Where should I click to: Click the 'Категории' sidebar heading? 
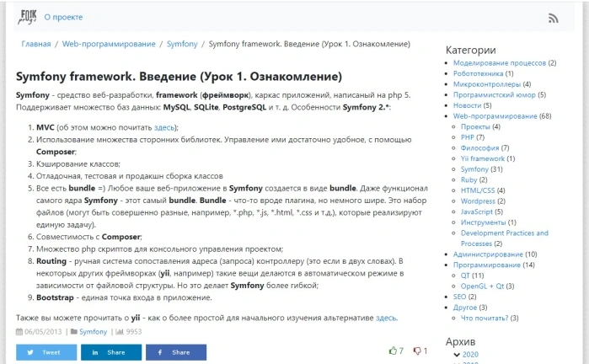pyautogui.click(x=471, y=50)
